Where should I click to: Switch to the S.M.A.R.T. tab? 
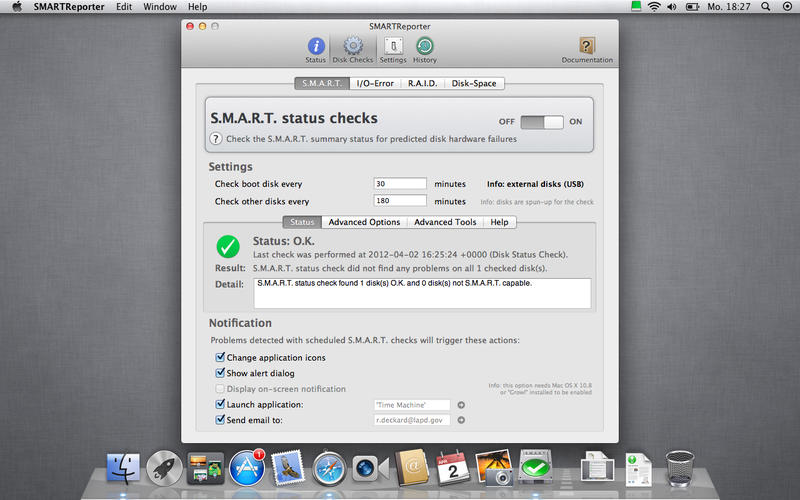(322, 83)
